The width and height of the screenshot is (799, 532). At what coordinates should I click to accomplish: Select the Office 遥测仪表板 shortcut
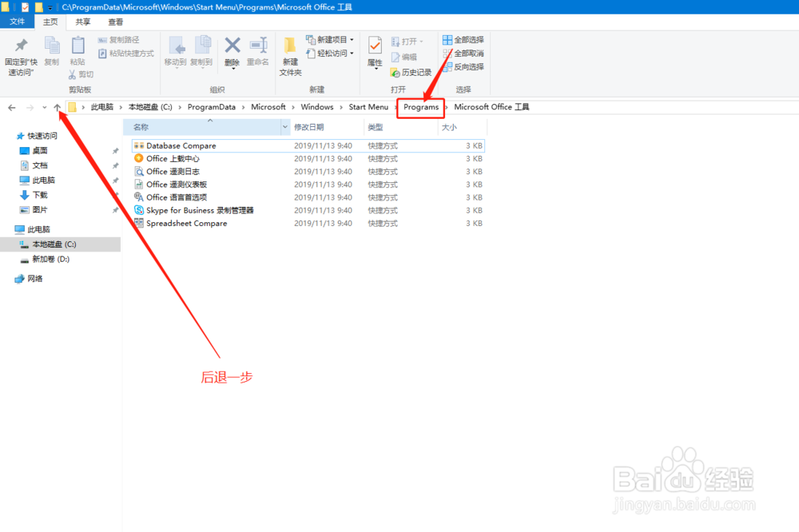308,185
